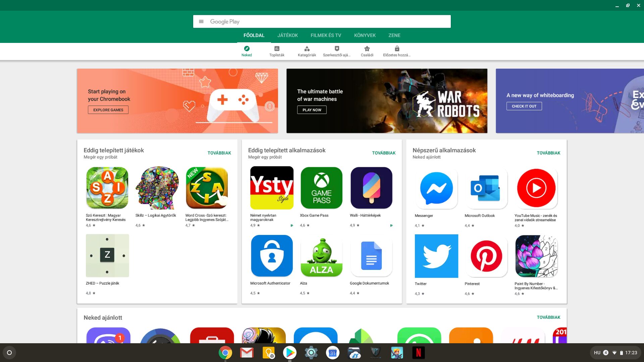This screenshot has width=644, height=362.
Task: Open the Twitter app icon
Action: [436, 256]
